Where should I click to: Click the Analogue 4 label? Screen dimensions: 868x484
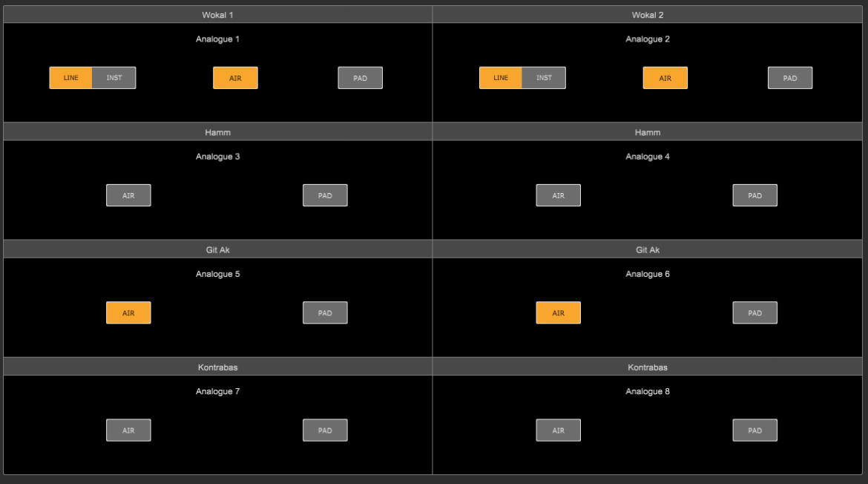[x=648, y=156]
